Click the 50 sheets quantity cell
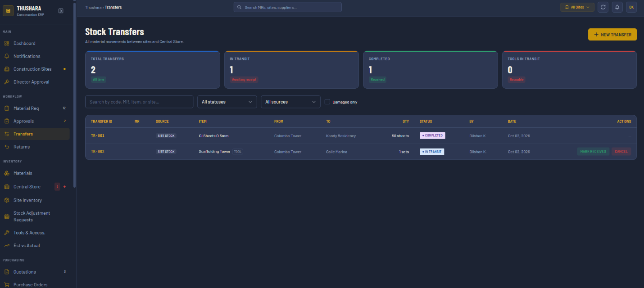This screenshot has width=644, height=288. point(400,135)
